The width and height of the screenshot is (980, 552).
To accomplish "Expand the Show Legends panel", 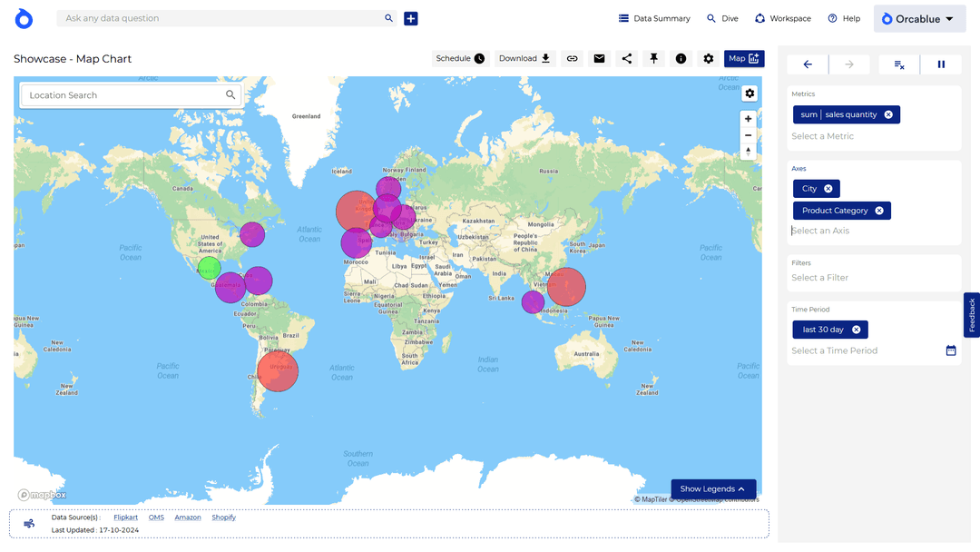I will click(713, 489).
